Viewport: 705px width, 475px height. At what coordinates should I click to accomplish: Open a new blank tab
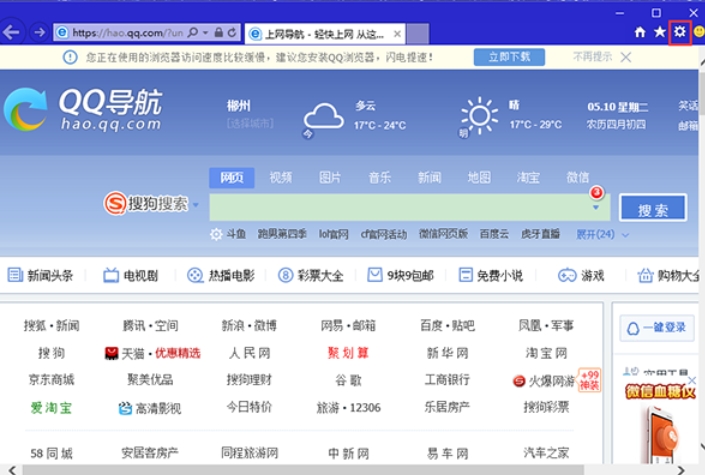(x=418, y=34)
